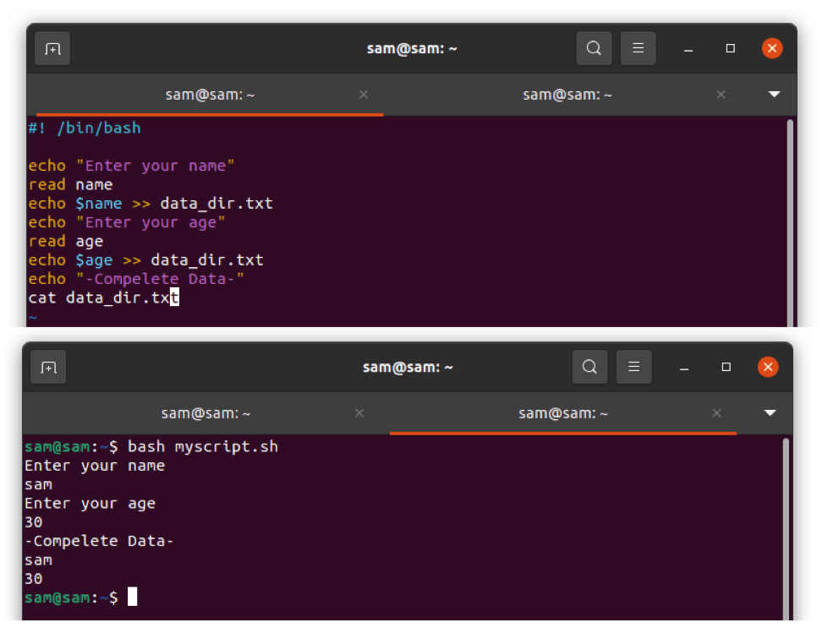Close the right tab in the bottom window
The image size is (822, 644).
[x=717, y=413]
